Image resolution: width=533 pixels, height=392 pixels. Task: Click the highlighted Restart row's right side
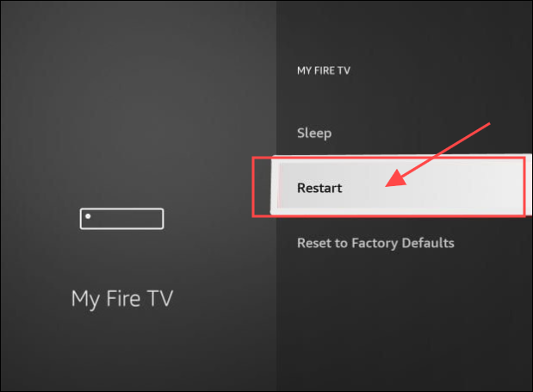[476, 186]
